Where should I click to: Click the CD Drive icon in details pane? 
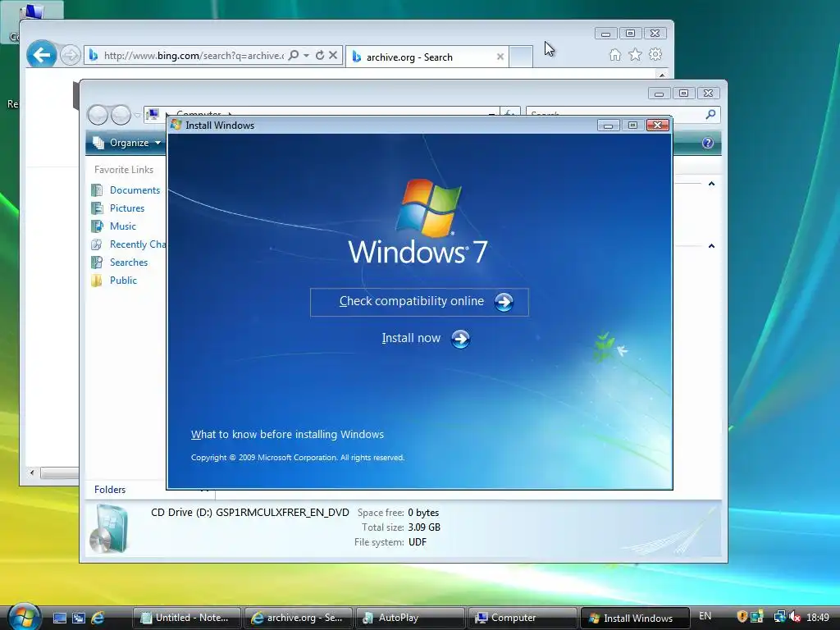coord(110,529)
